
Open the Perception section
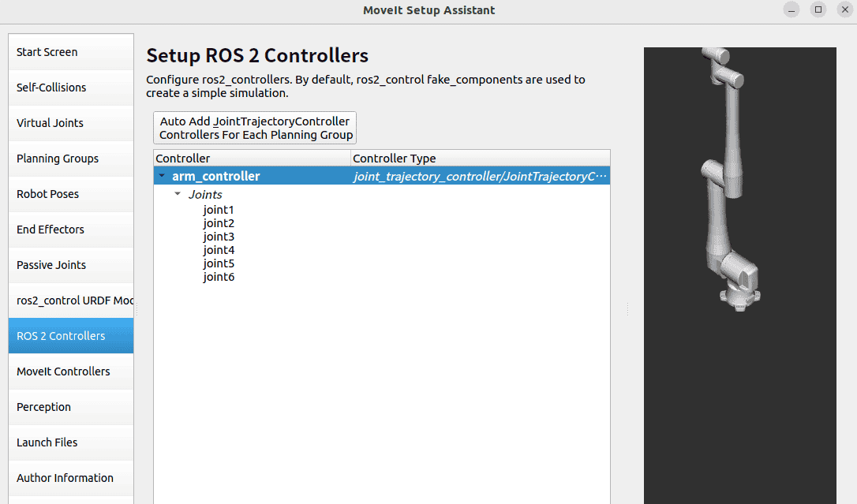tap(71, 407)
